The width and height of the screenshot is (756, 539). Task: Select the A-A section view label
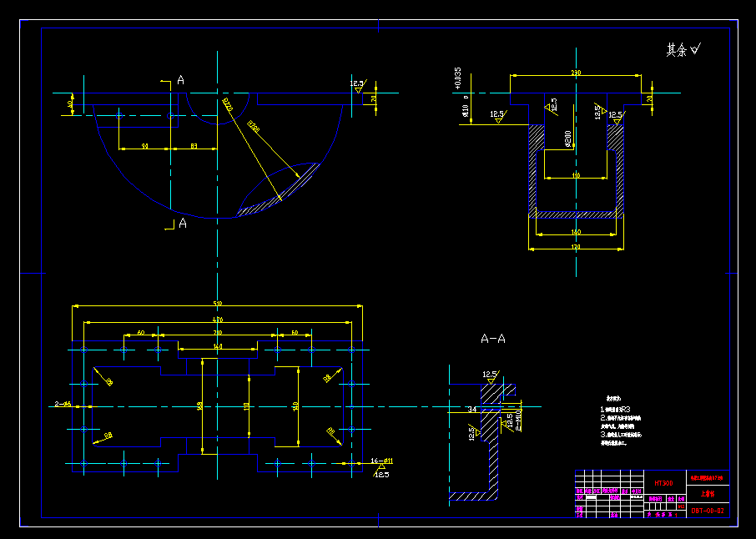coord(493,339)
